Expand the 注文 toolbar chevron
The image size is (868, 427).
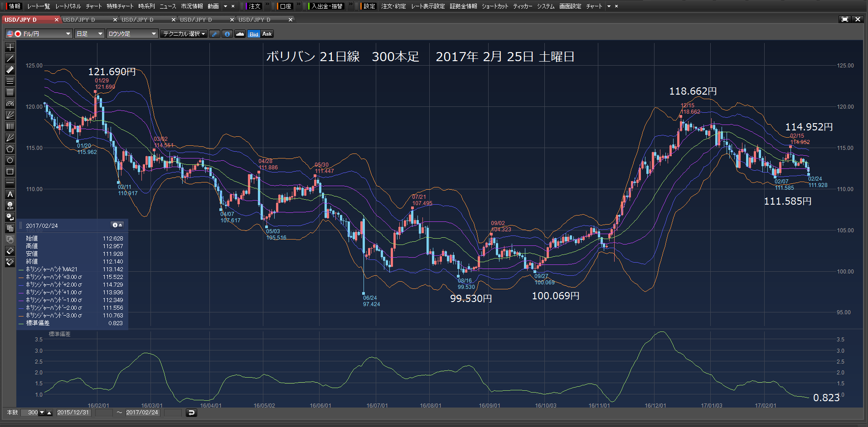[267, 5]
